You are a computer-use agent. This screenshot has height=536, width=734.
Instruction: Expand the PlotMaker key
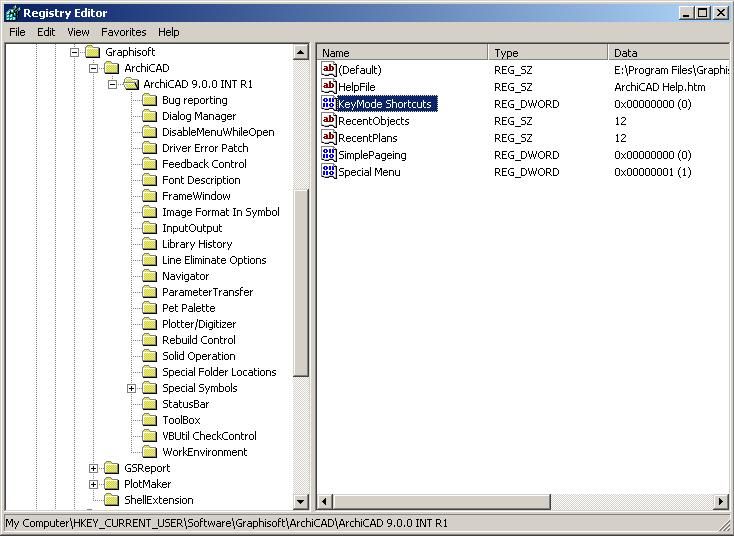94,484
